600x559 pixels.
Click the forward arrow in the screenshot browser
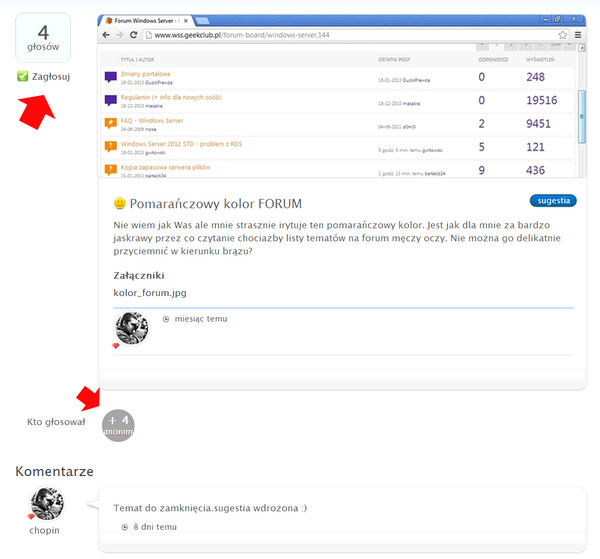[120, 35]
